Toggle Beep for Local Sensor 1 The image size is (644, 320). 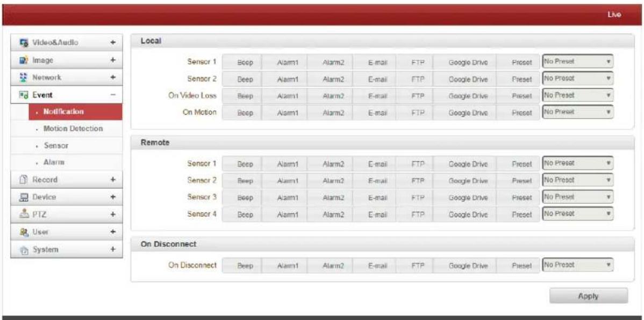tap(242, 62)
